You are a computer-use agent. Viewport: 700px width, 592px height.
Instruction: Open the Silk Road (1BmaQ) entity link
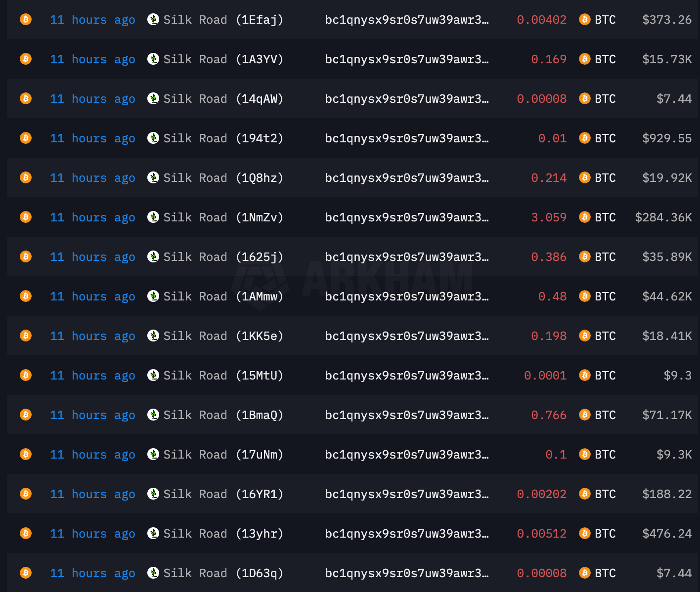223,415
